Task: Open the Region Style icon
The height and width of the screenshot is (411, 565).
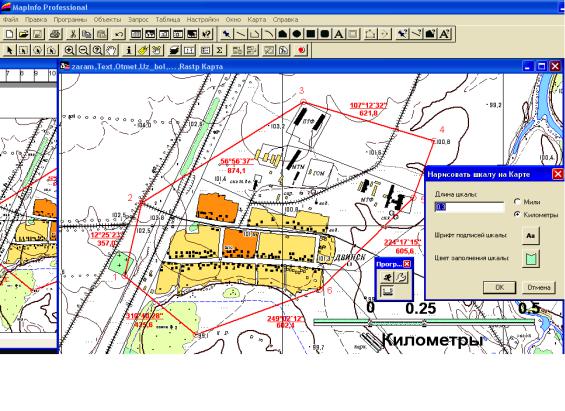Action: click(x=430, y=34)
